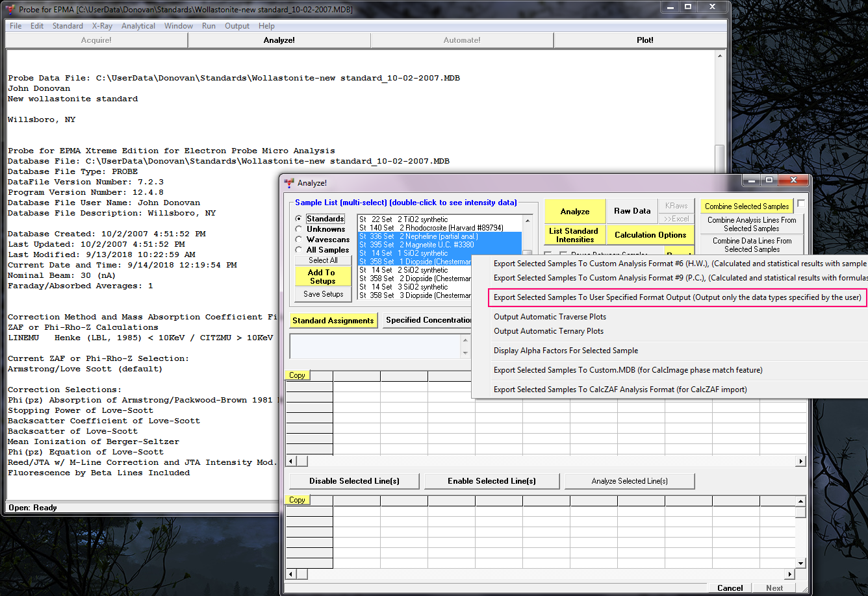Click the Analyze! window title icon
The width and height of the screenshot is (868, 596).
tap(290, 183)
